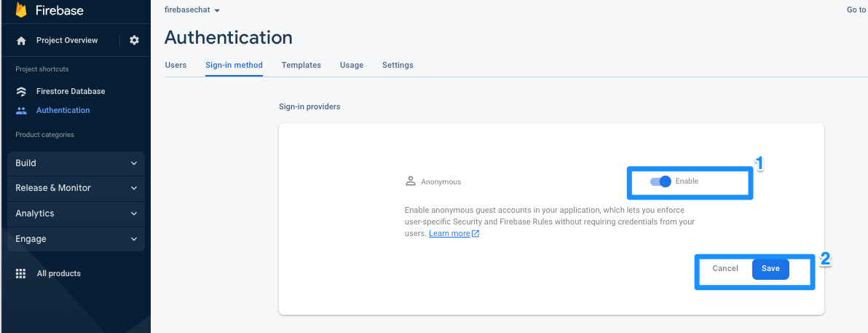This screenshot has width=868, height=333.
Task: Click the Anonymous person icon
Action: point(410,181)
